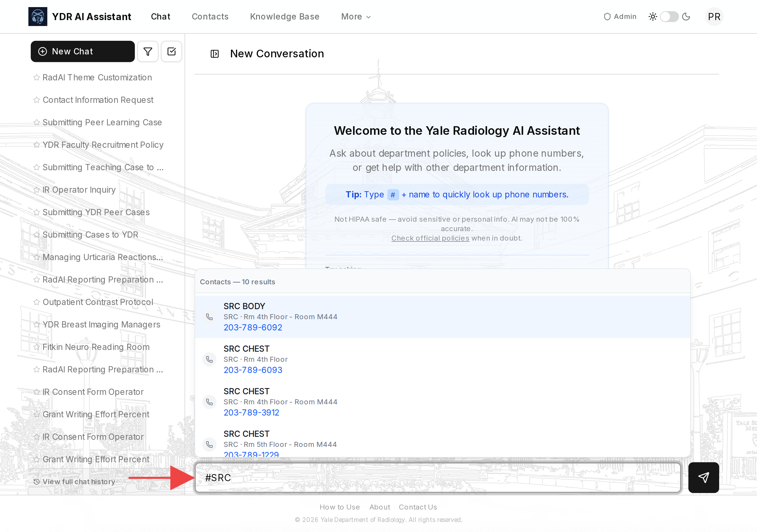Open the Check official policies link

(430, 238)
